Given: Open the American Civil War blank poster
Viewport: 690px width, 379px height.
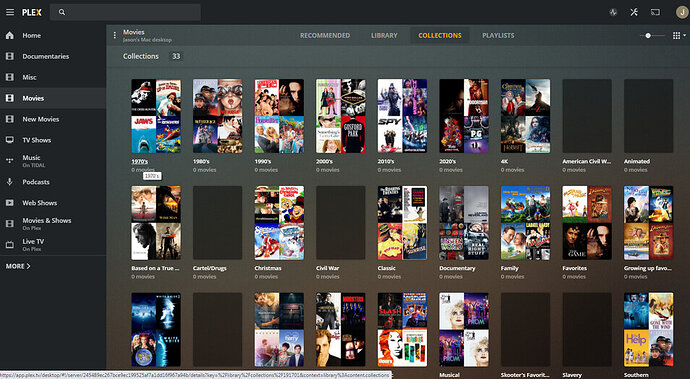Looking at the screenshot, I should point(587,116).
